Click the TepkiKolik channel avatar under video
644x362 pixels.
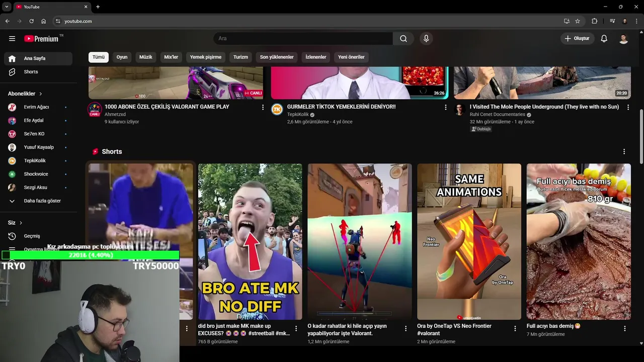[x=277, y=109]
